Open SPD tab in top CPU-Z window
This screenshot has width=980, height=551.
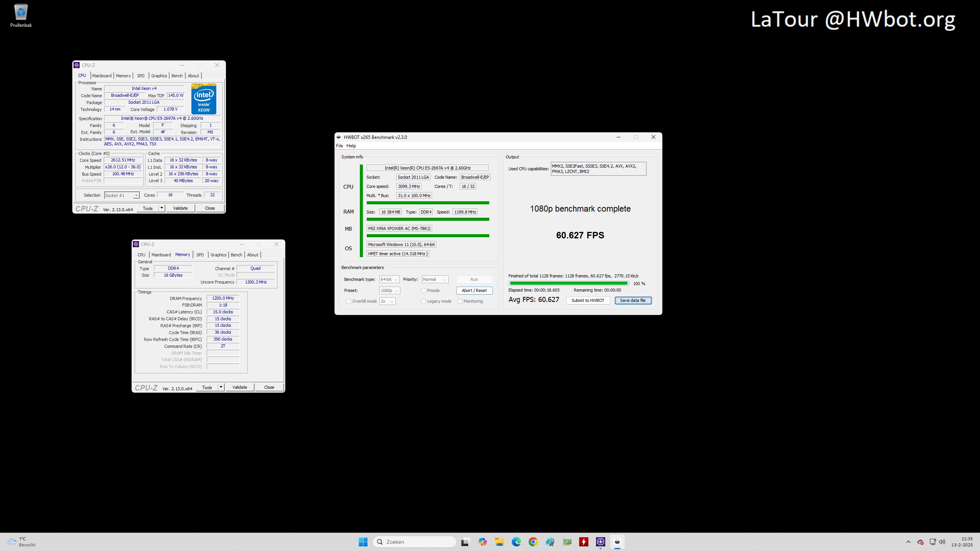coord(141,76)
